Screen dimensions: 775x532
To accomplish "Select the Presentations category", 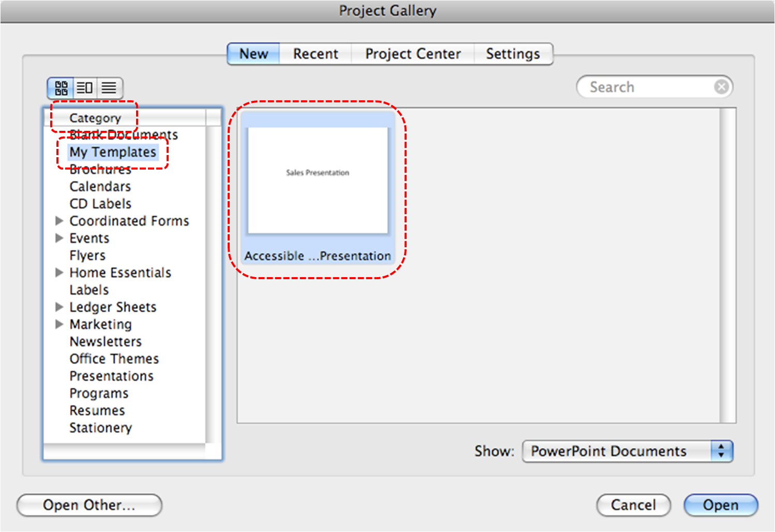I will (112, 376).
